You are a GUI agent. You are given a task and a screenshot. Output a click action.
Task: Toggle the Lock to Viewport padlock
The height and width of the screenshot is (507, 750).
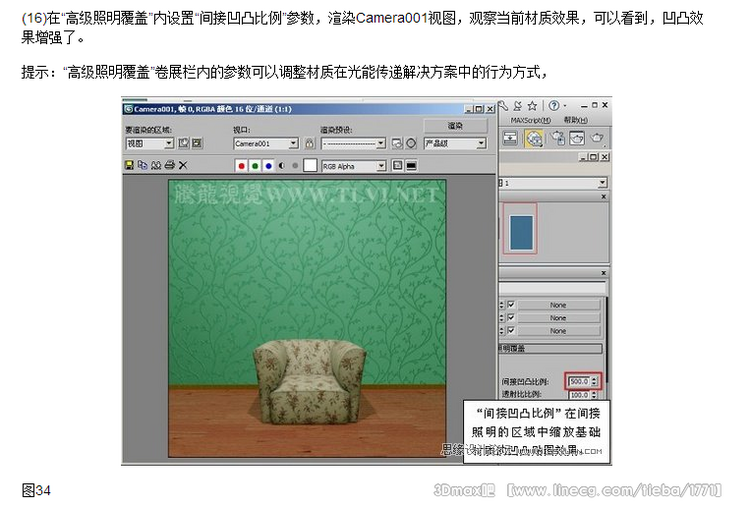pos(309,143)
